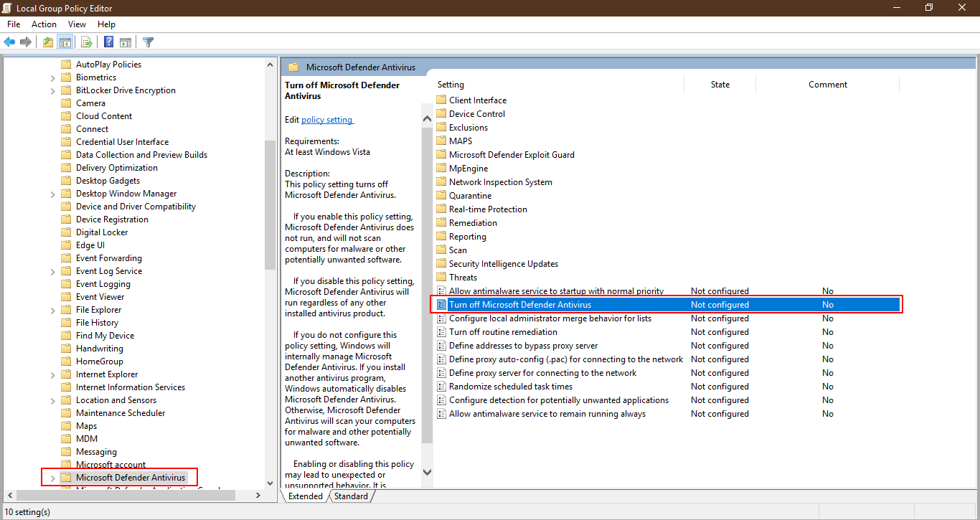Viewport: 980px width, 520px height.
Task: Sort by the State column header
Action: 720,85
